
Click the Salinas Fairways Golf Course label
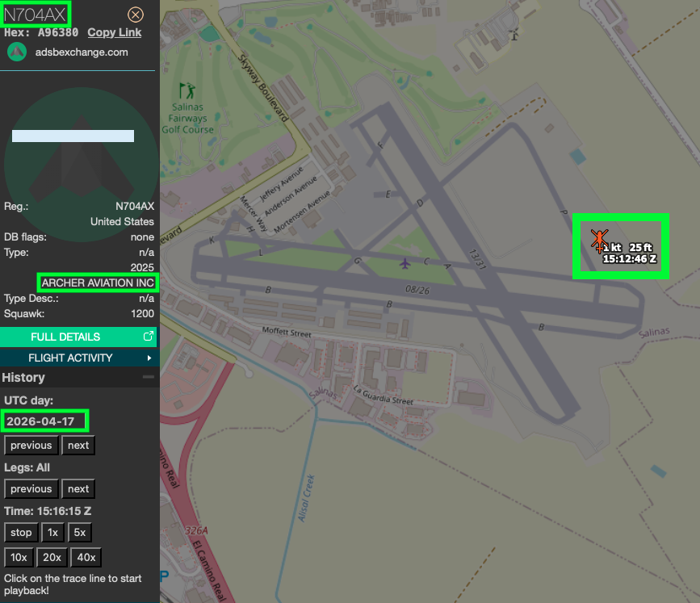coord(187,119)
